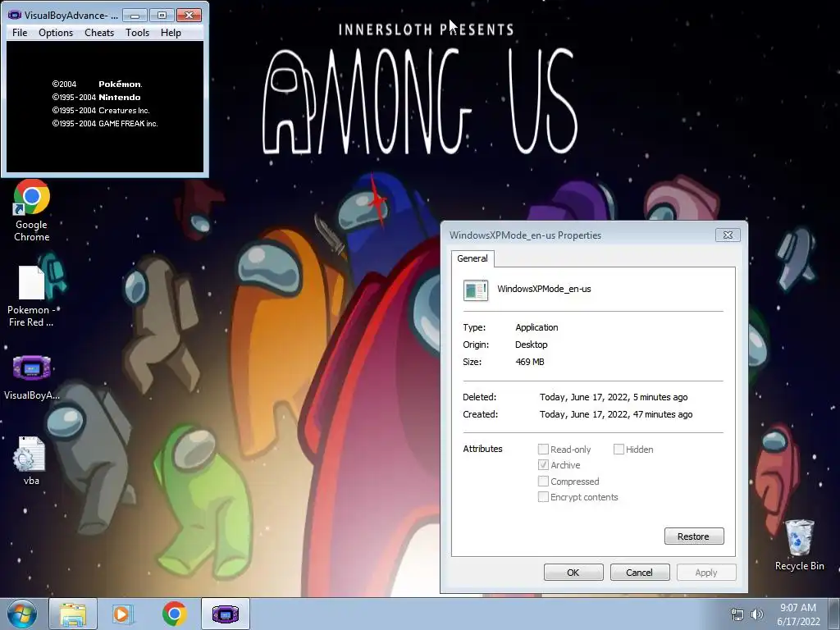Toggle the Read-only checkbox
The width and height of the screenshot is (840, 630).
point(543,449)
